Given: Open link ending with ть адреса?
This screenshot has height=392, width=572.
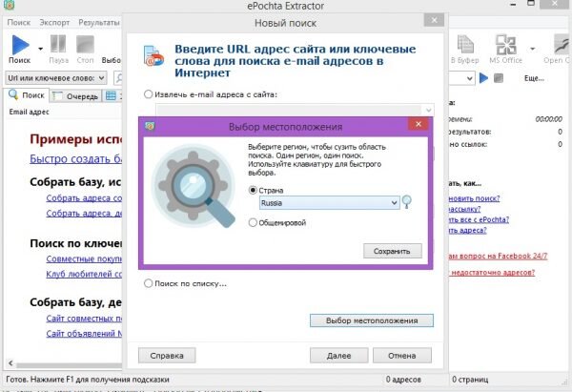Looking at the screenshot, I should pos(468,230).
